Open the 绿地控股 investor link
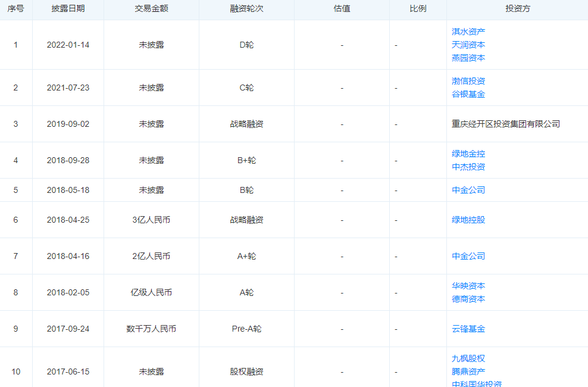The image size is (588, 387). click(468, 220)
